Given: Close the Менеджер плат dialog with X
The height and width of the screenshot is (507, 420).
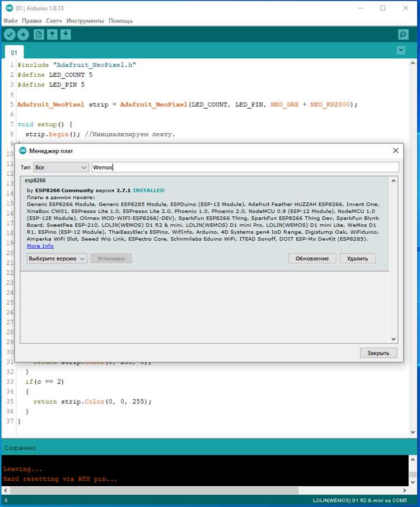Looking at the screenshot, I should [395, 151].
